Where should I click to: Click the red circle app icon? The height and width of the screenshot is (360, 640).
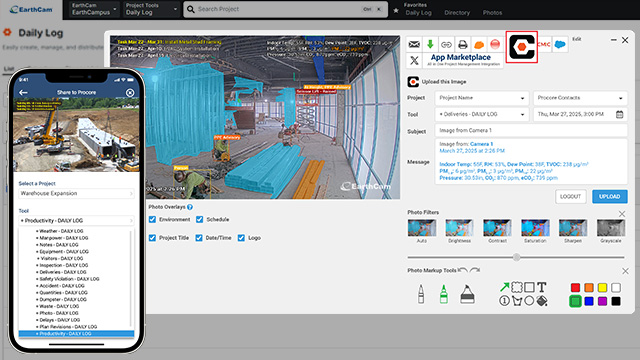[495, 44]
